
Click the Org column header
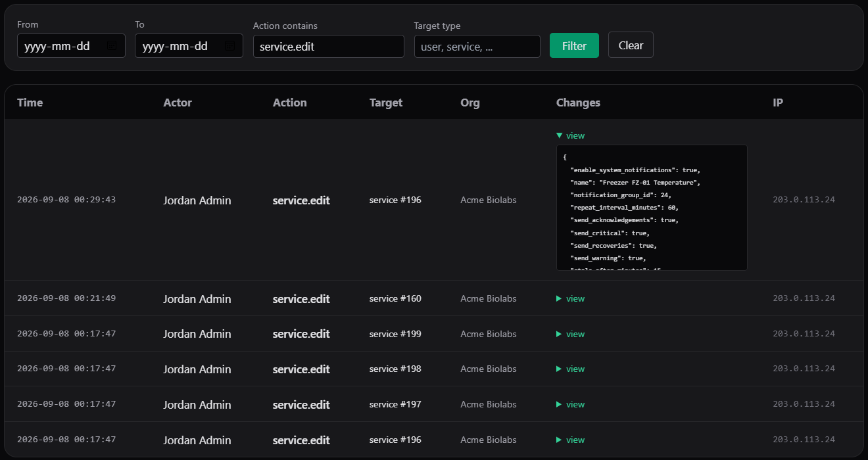tap(470, 103)
